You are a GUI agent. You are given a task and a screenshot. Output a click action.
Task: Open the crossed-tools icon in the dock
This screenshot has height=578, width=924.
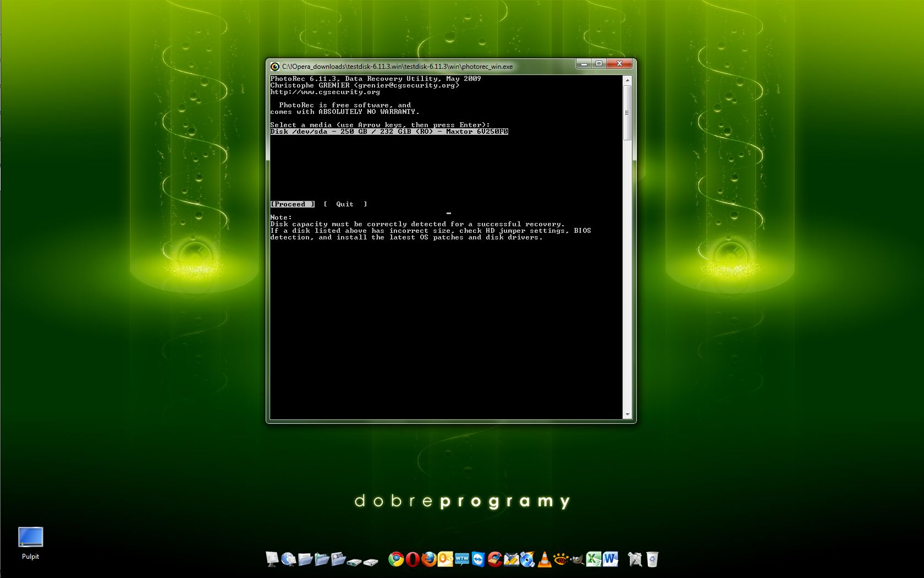[x=635, y=559]
